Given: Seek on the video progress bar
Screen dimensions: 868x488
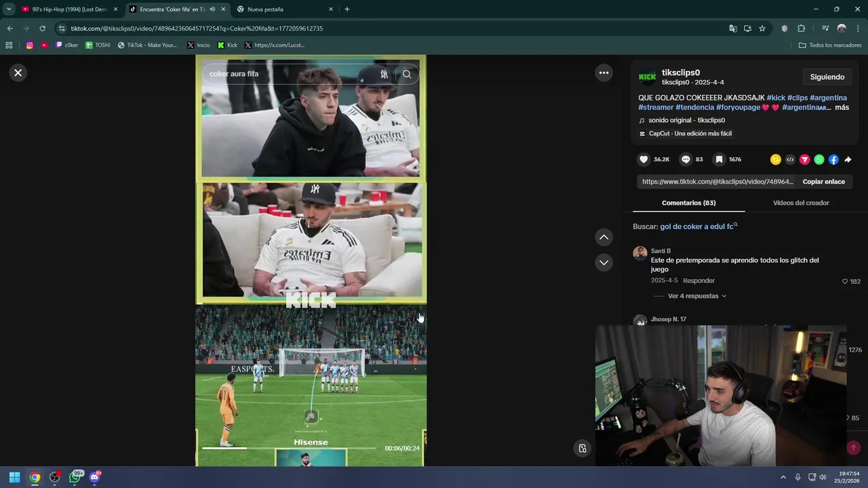Looking at the screenshot, I should pyautogui.click(x=289, y=448).
